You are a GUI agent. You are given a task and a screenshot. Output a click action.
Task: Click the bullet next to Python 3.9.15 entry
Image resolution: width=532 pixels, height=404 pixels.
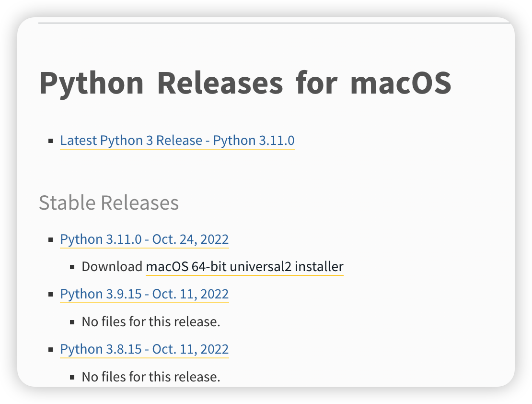click(50, 294)
